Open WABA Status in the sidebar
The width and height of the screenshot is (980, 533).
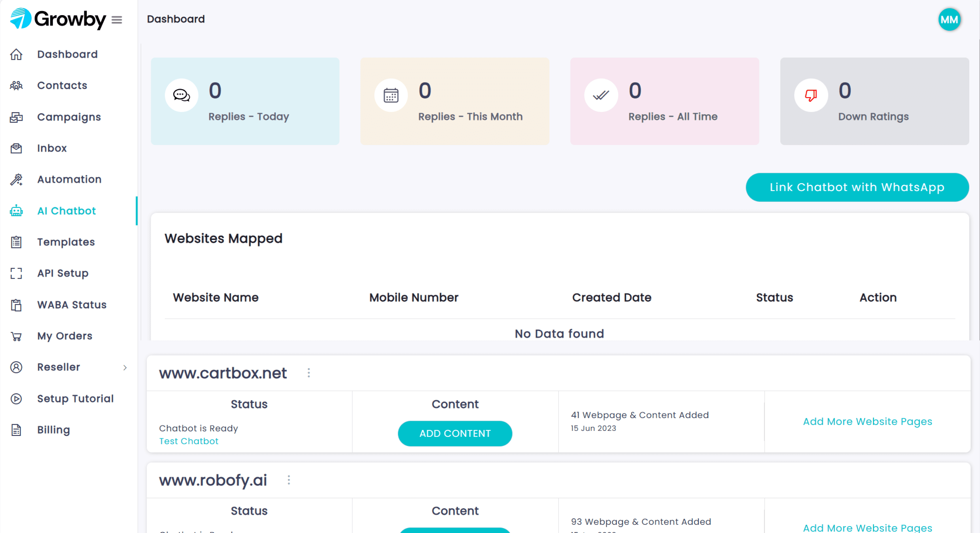point(72,304)
